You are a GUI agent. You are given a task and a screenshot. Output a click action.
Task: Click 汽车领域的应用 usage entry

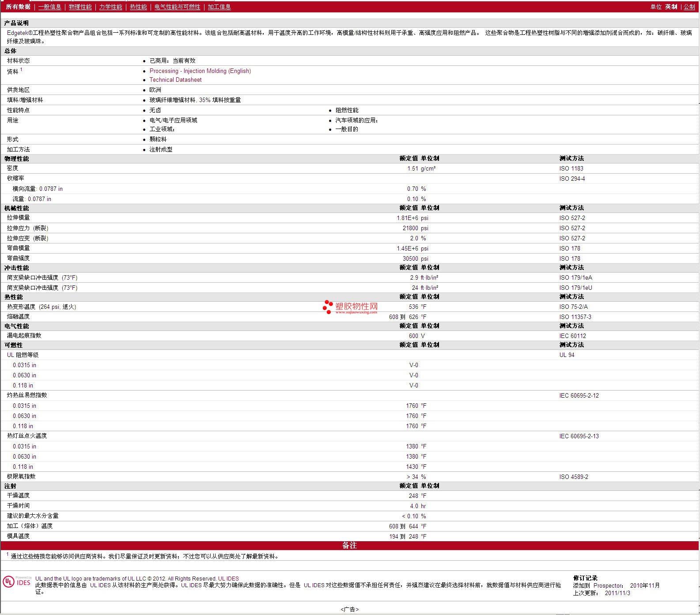[356, 121]
